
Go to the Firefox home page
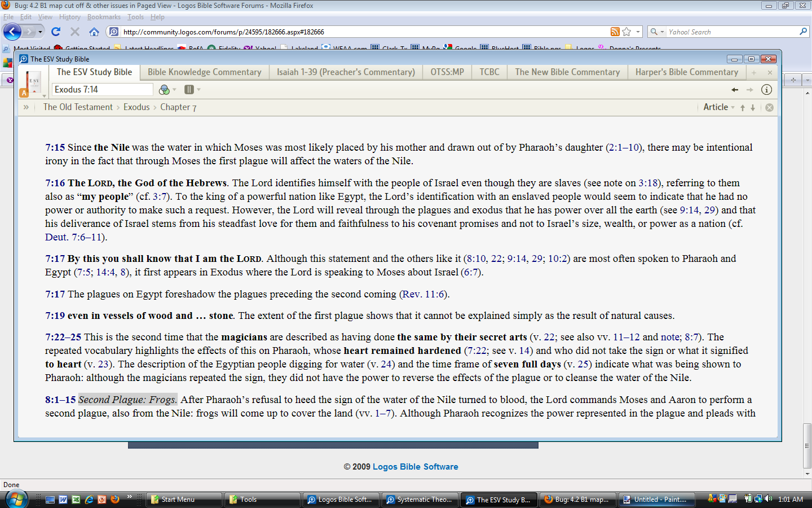click(x=94, y=32)
